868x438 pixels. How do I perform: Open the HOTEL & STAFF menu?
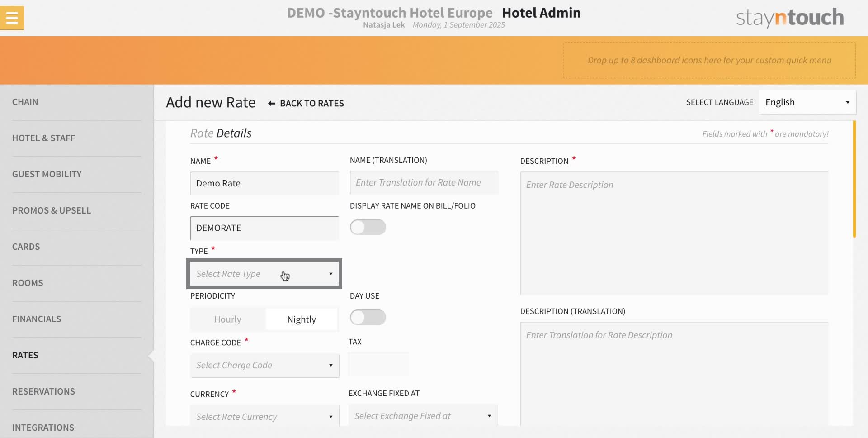pyautogui.click(x=44, y=138)
